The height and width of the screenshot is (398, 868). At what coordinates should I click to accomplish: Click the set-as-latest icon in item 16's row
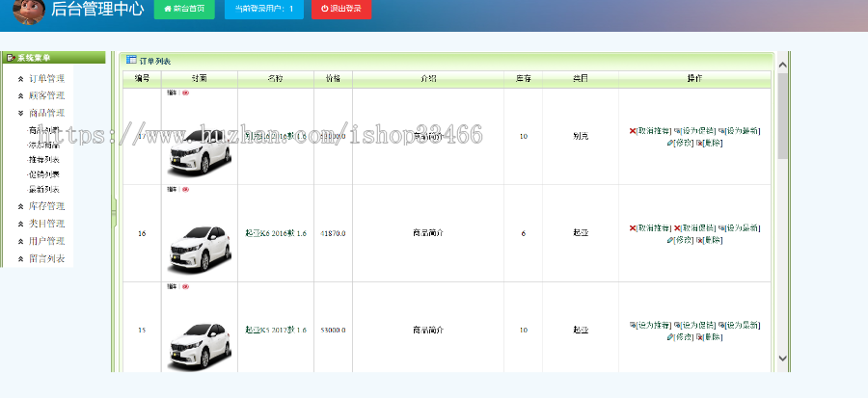721,227
